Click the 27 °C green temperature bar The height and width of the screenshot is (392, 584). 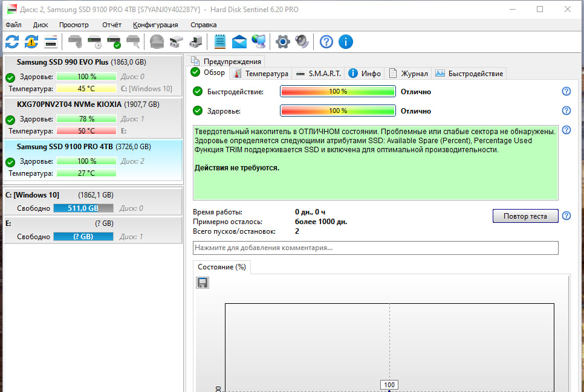86,173
